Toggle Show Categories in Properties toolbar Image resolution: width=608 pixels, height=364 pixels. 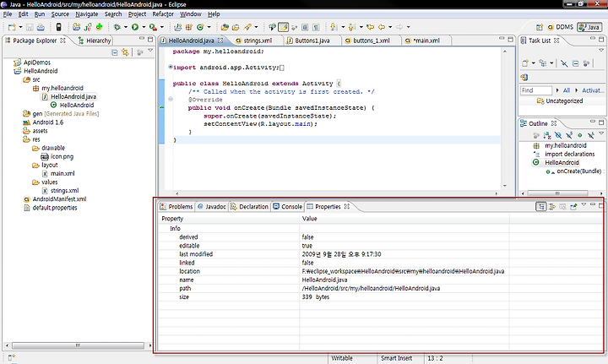point(541,207)
